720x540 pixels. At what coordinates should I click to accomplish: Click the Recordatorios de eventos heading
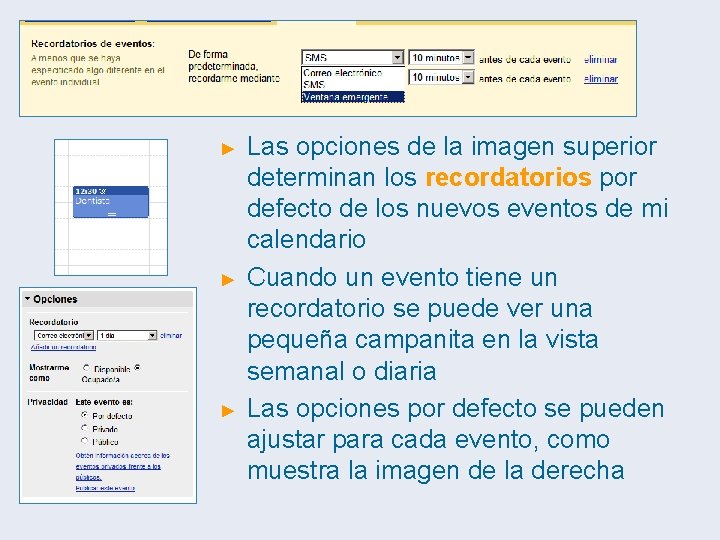pyautogui.click(x=93, y=44)
